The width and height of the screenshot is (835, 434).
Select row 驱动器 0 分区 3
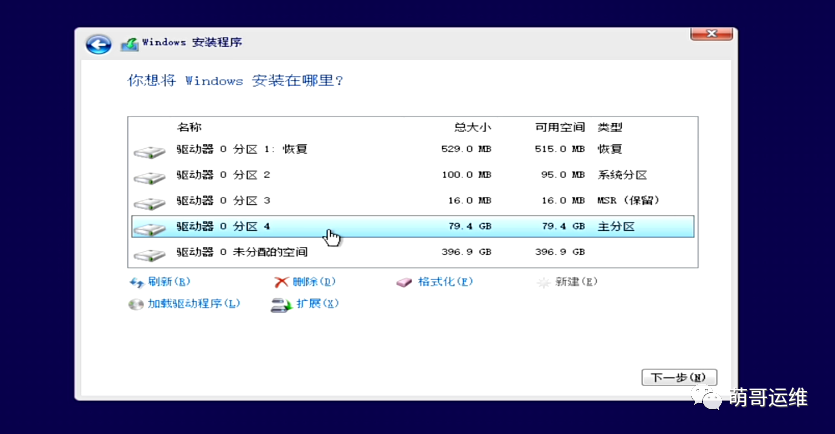413,201
